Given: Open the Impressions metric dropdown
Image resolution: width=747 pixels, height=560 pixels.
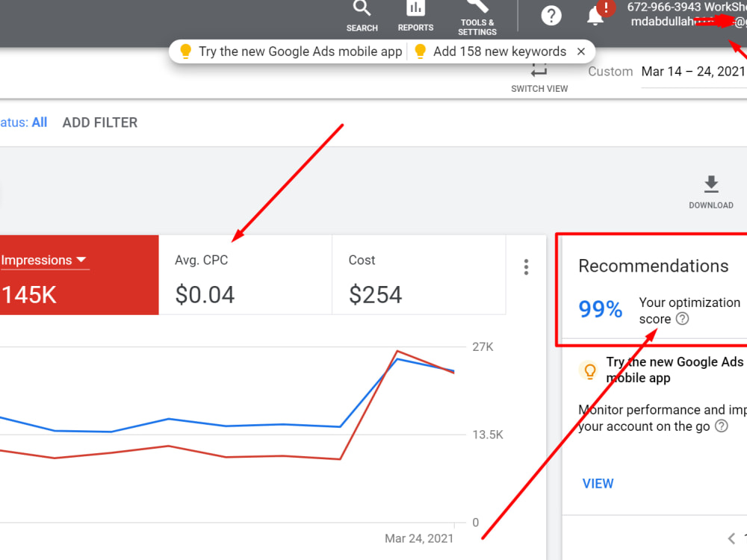Looking at the screenshot, I should [x=44, y=260].
